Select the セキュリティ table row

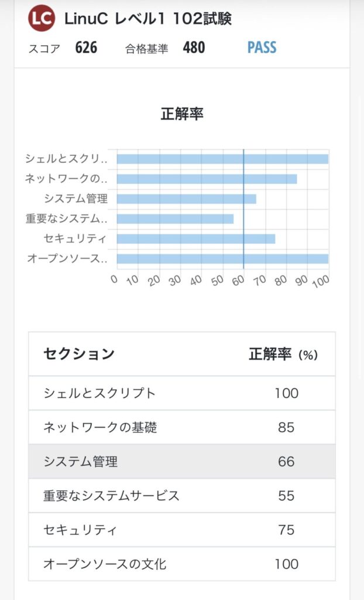point(181,530)
